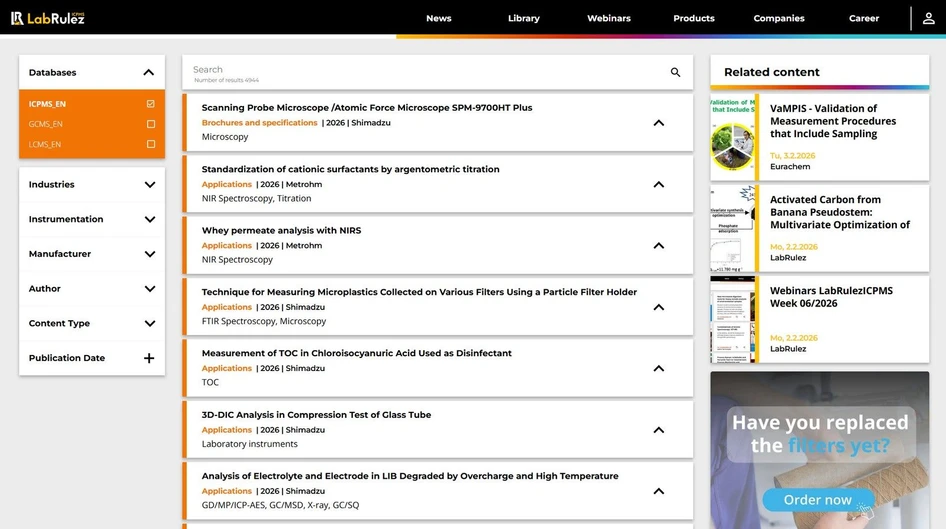Viewport: 946px width, 529px height.
Task: Open the LabRulez ICPMS logo homepage
Action: (x=48, y=18)
